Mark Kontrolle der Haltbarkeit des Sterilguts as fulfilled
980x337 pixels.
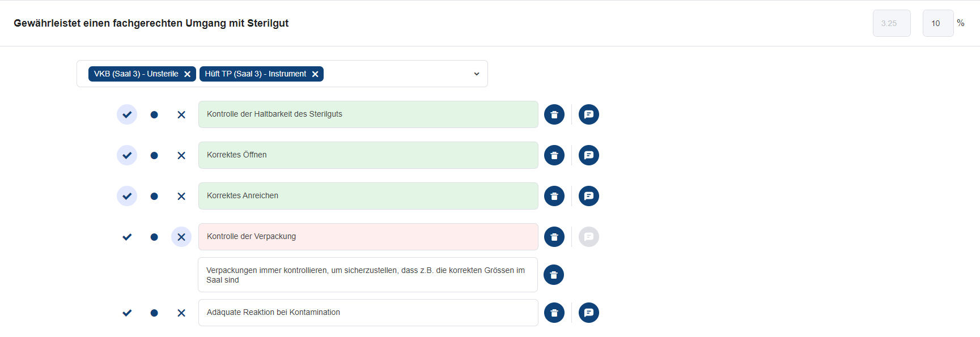click(x=127, y=114)
